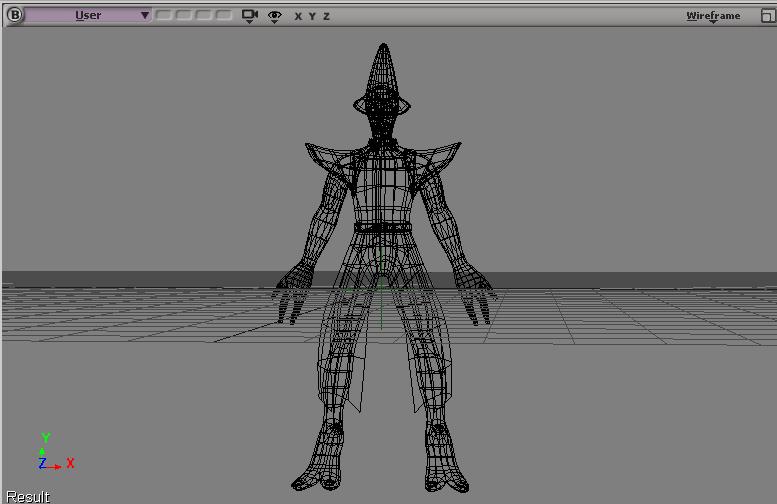Click the viewport maximize icon
The width and height of the screenshot is (777, 504).
point(768,16)
